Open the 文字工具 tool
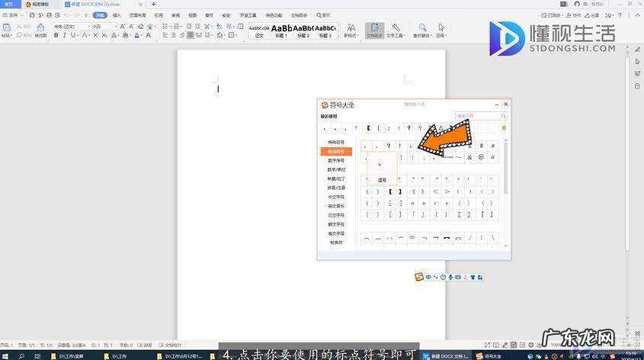The image size is (644, 360). click(396, 30)
